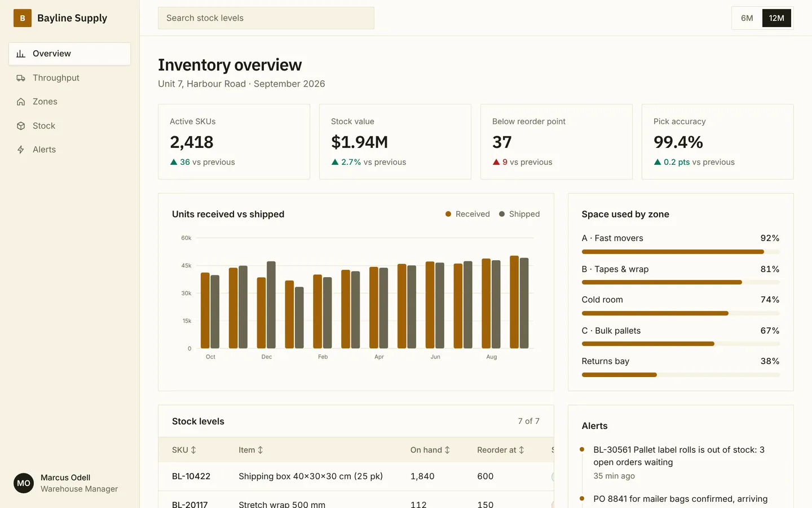Click the B · Tapes & wrap 81% value
The image size is (812, 508).
click(x=770, y=269)
